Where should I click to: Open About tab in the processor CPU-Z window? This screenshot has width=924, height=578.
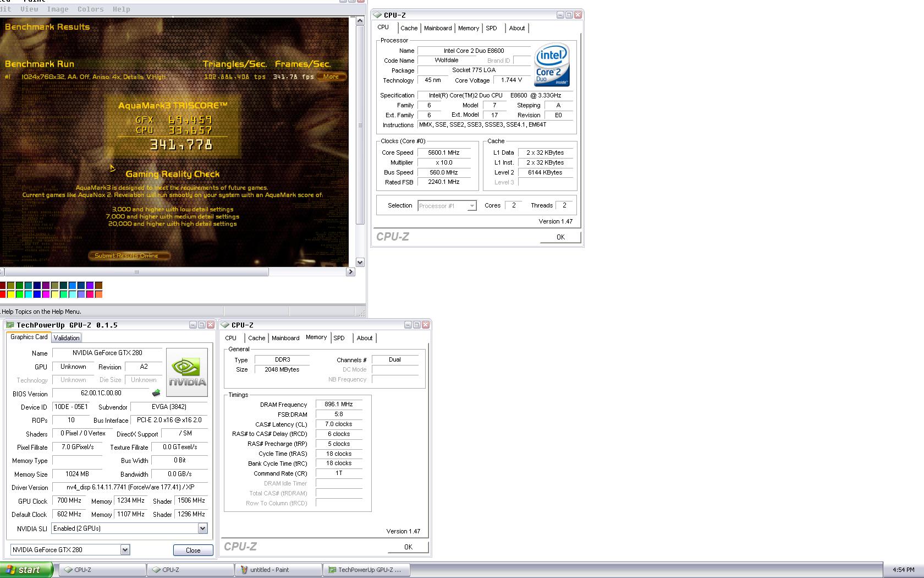[x=517, y=28]
